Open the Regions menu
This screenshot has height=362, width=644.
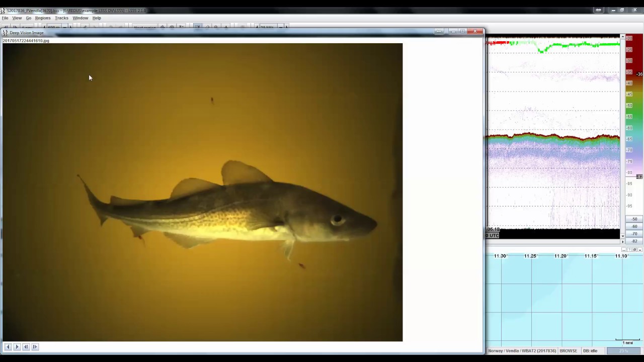click(x=43, y=18)
